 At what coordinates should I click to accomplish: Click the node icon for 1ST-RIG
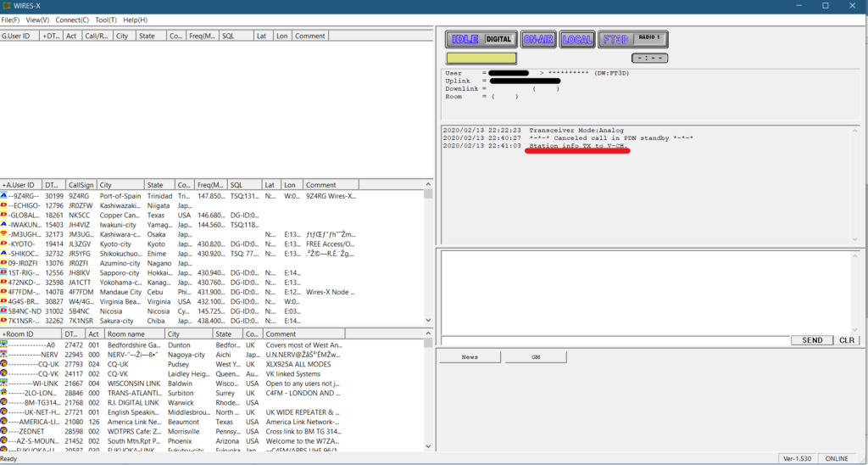[4, 272]
